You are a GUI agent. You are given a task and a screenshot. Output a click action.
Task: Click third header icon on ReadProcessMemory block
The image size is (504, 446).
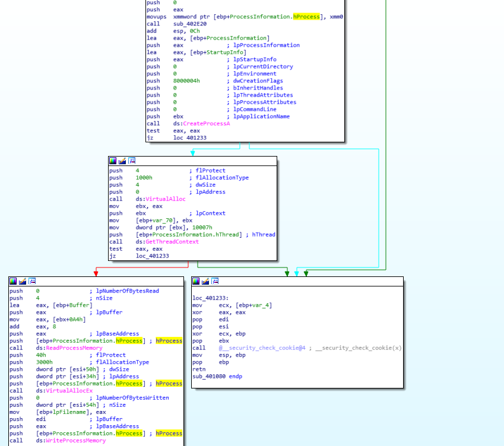[32, 281]
